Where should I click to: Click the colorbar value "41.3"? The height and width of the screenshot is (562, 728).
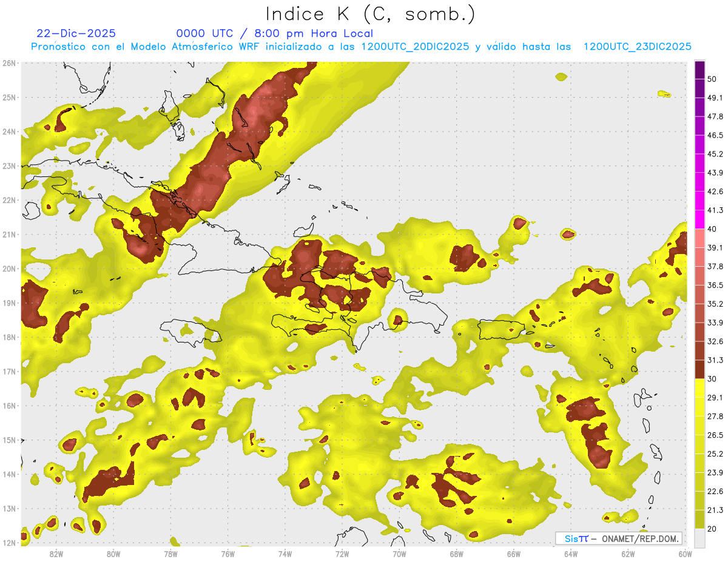coord(715,210)
